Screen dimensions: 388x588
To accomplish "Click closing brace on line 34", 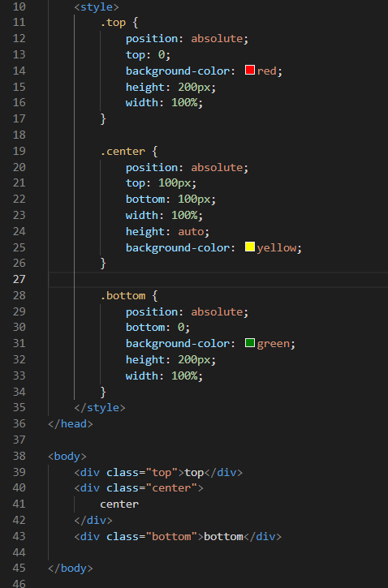I will point(103,393).
